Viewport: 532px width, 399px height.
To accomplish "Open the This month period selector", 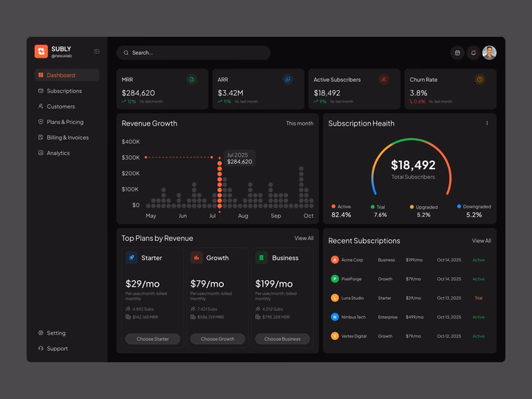I will [299, 123].
